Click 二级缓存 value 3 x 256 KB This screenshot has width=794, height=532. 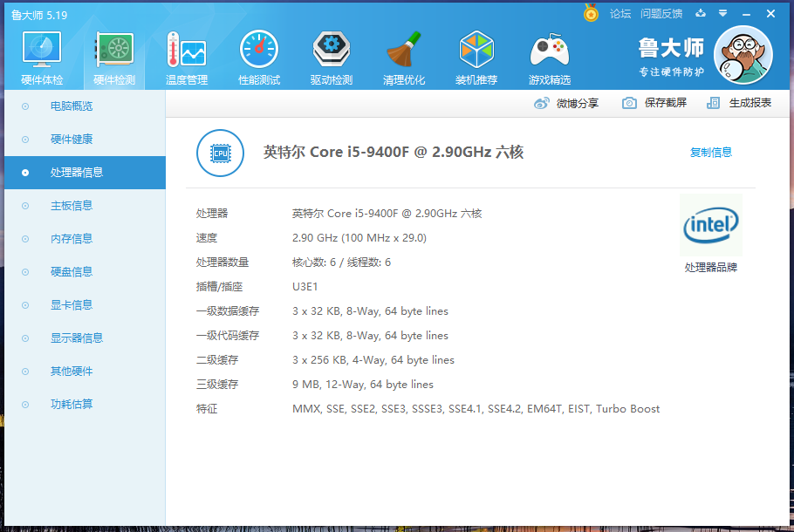click(x=373, y=360)
